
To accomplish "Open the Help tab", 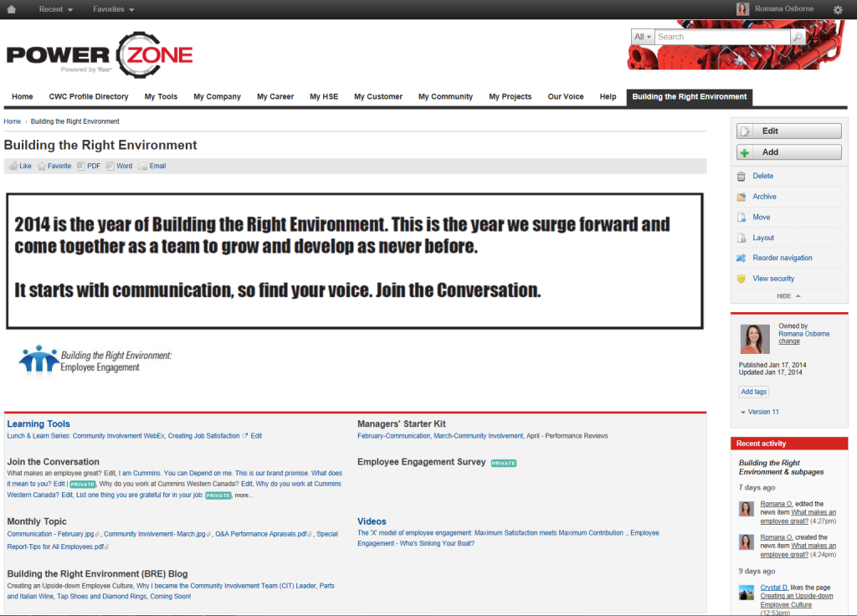I will pos(608,97).
